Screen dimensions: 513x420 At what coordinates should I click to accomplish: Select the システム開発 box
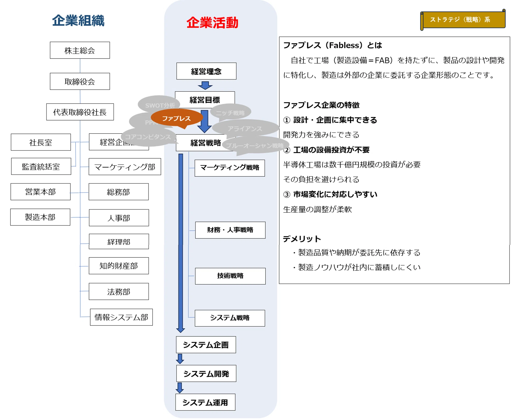(x=206, y=373)
